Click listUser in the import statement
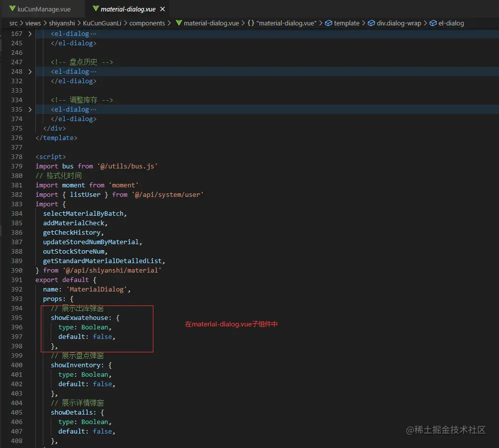Viewport: 499px width, 448px height. click(x=85, y=195)
